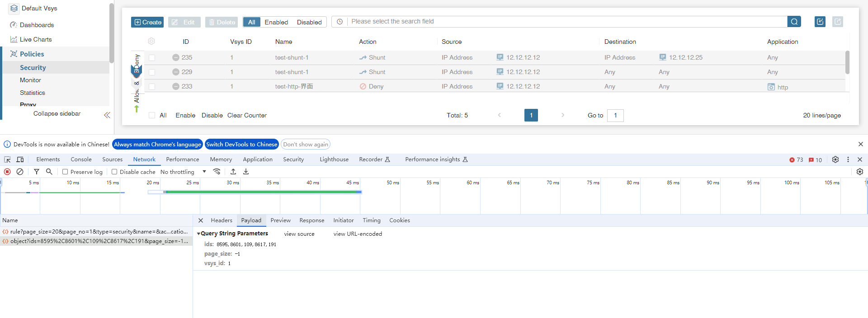Open the No throttling dropdown

tap(183, 172)
